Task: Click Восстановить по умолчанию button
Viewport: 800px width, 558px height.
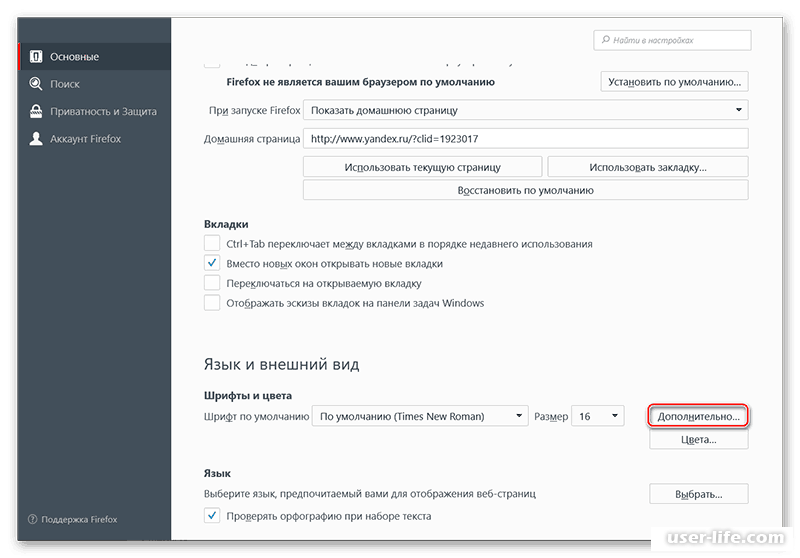Action: click(526, 190)
